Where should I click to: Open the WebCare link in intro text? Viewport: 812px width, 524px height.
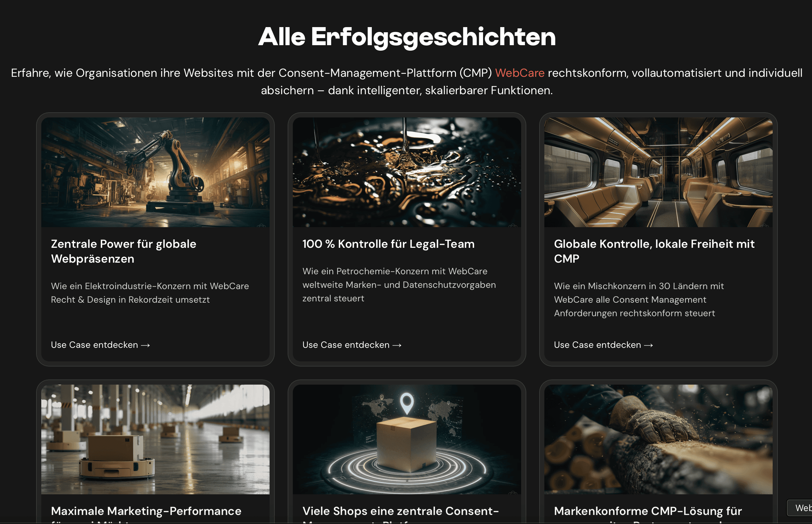click(520, 73)
